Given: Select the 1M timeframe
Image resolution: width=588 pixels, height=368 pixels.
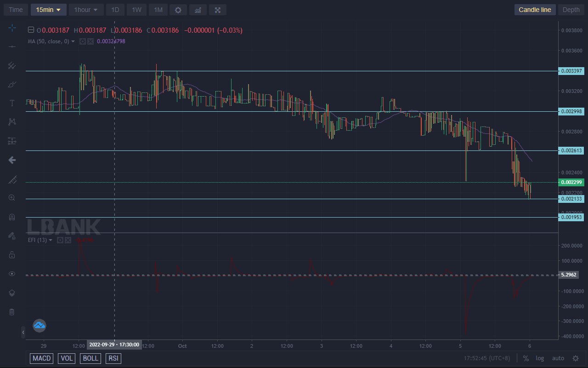Looking at the screenshot, I should [158, 10].
